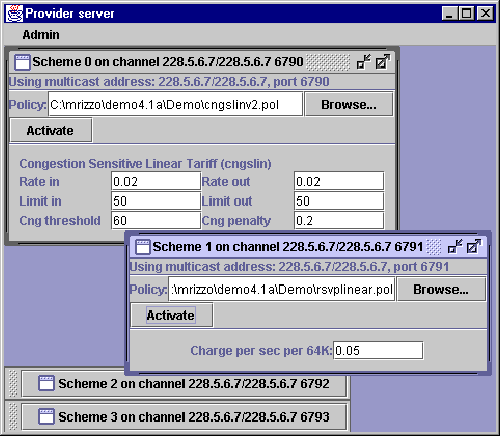Click the Cng penalty value field
The image size is (500, 436).
(339, 221)
